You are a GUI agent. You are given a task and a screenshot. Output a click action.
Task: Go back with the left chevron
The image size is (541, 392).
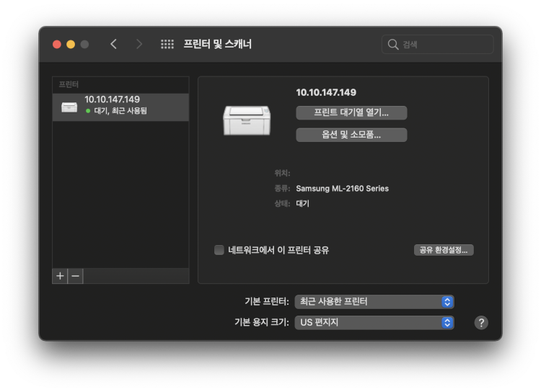[113, 44]
